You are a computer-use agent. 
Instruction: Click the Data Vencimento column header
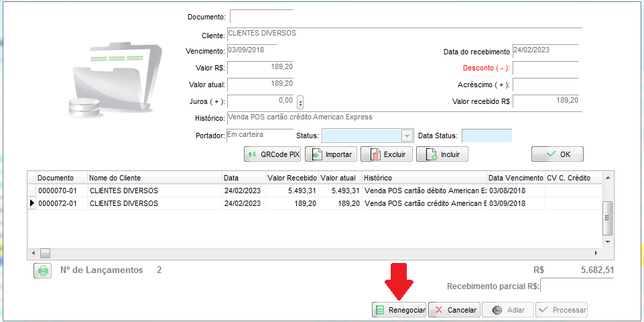[515, 178]
